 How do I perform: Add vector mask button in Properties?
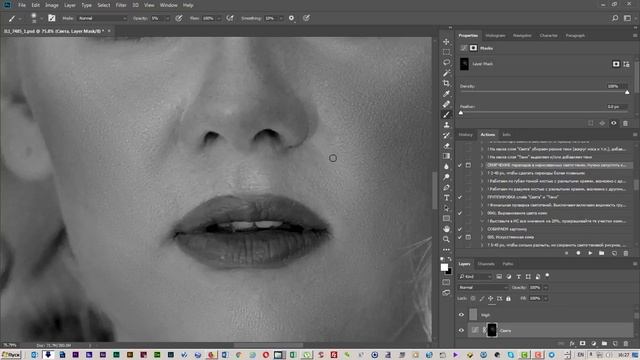pyautogui.click(x=627, y=64)
